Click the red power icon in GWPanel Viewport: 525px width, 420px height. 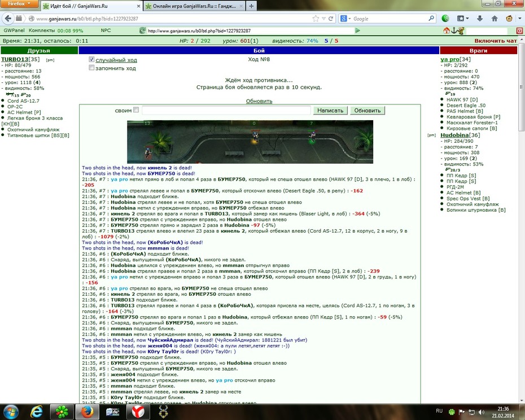519,31
